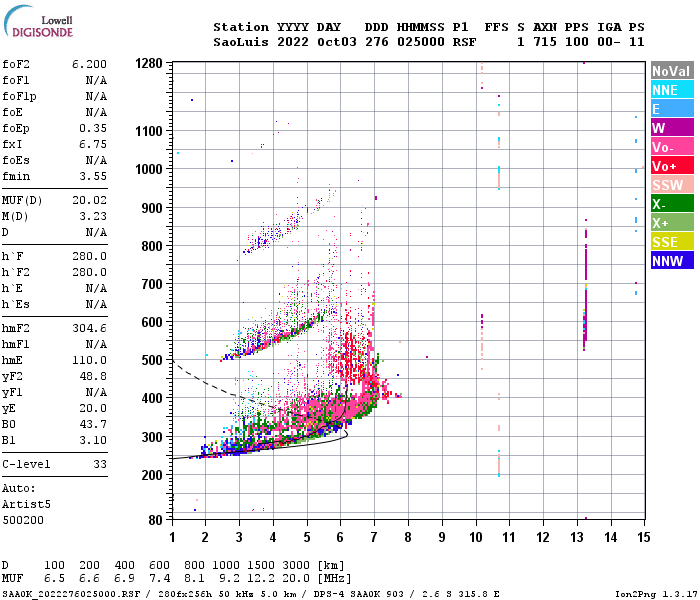Select the SSW legend swatch
This screenshot has height=600, width=700.
(x=672, y=184)
